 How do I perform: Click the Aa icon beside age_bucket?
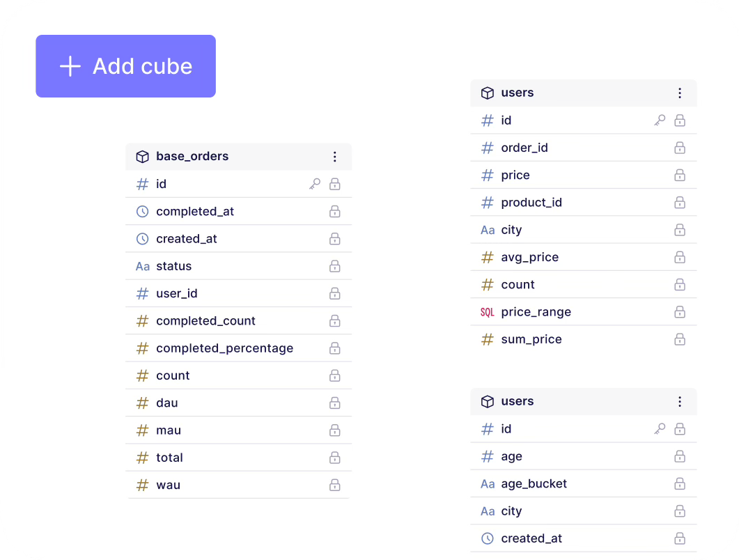tap(488, 484)
